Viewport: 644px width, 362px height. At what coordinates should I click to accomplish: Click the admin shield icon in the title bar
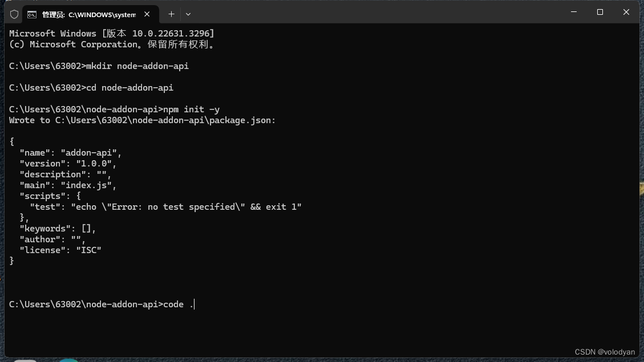14,14
